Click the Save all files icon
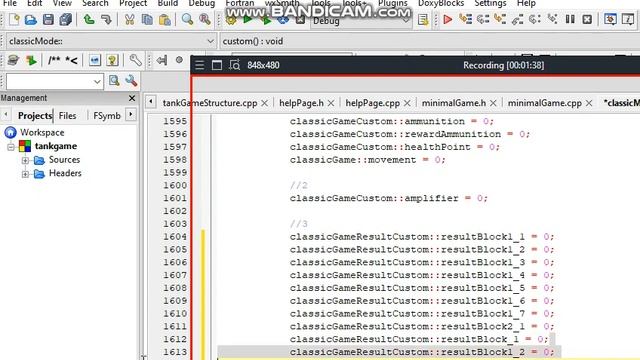The height and width of the screenshot is (360, 640). pos(65,19)
